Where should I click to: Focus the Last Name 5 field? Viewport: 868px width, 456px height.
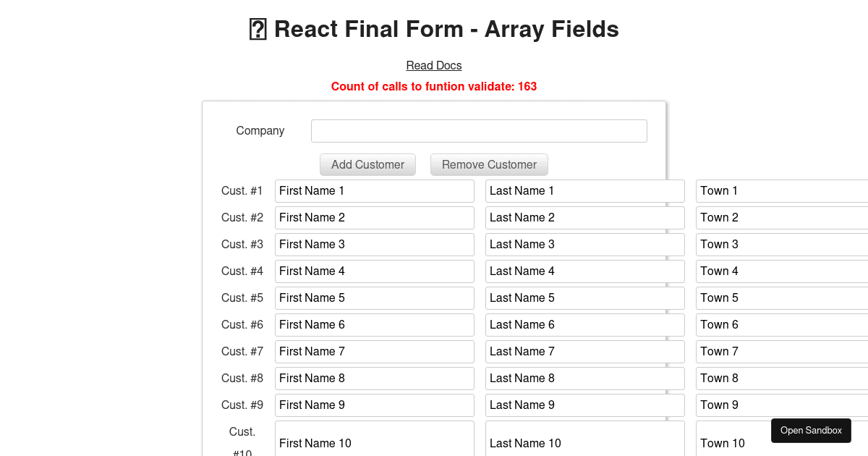click(585, 298)
